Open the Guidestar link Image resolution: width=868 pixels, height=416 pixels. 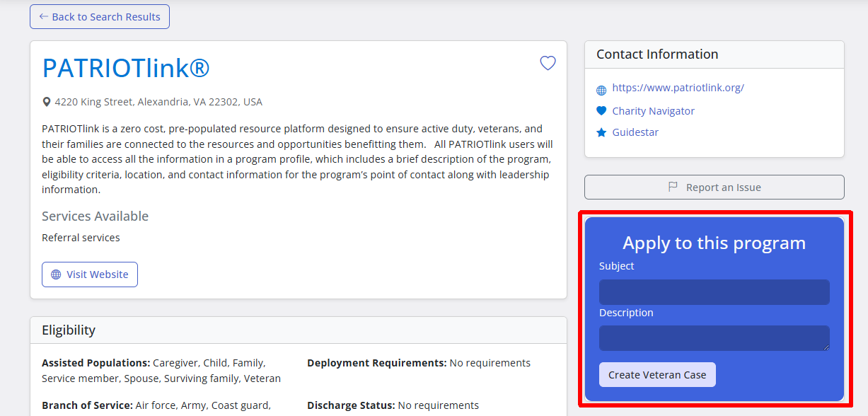635,132
